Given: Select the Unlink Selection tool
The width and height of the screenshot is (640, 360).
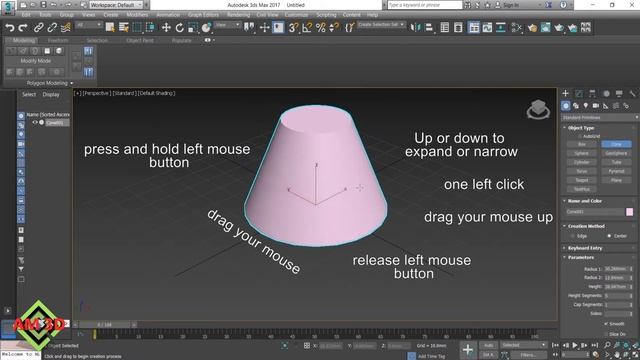Looking at the screenshot, I should (52, 27).
